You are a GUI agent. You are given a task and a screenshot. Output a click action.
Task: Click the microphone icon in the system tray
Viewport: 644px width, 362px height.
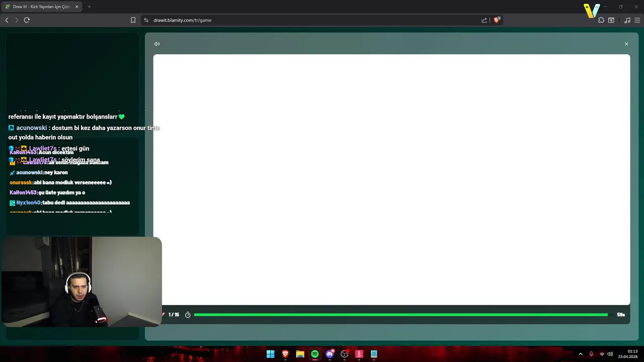591,354
